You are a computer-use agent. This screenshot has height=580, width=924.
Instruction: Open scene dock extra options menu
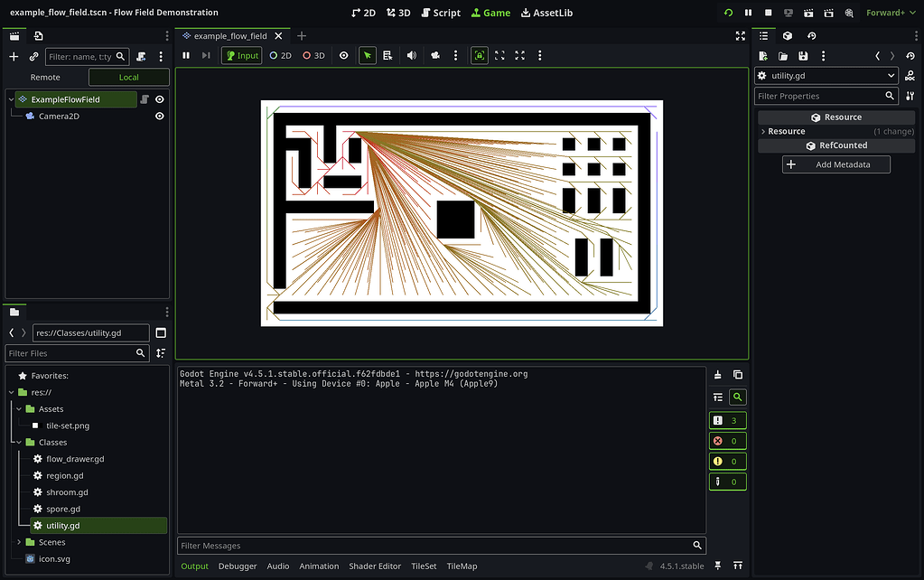161,57
